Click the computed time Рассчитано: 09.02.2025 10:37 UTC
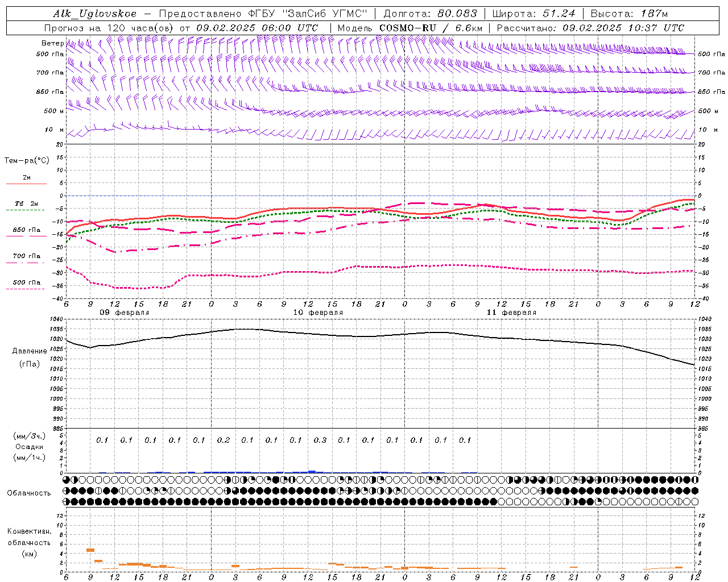The image size is (728, 582). tap(590, 28)
